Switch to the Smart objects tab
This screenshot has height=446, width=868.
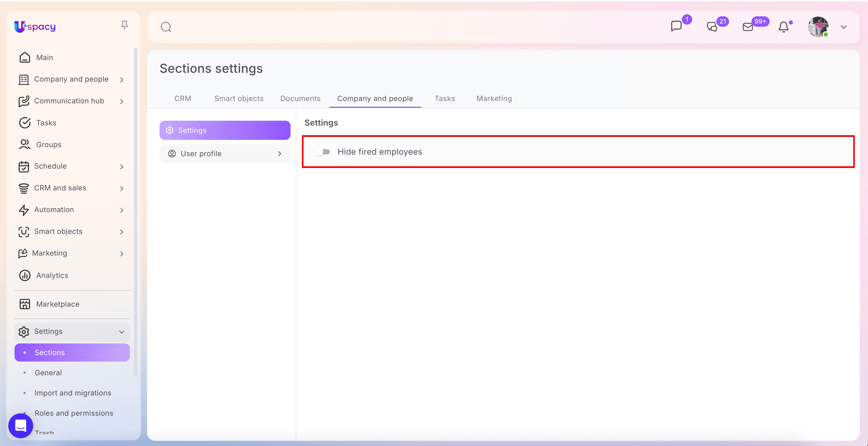[x=239, y=98]
